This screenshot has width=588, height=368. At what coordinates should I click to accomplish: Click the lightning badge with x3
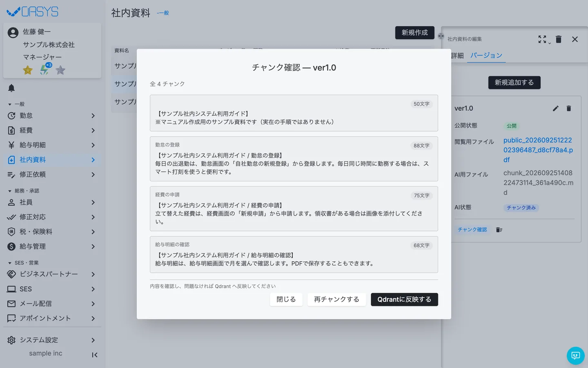(x=45, y=69)
